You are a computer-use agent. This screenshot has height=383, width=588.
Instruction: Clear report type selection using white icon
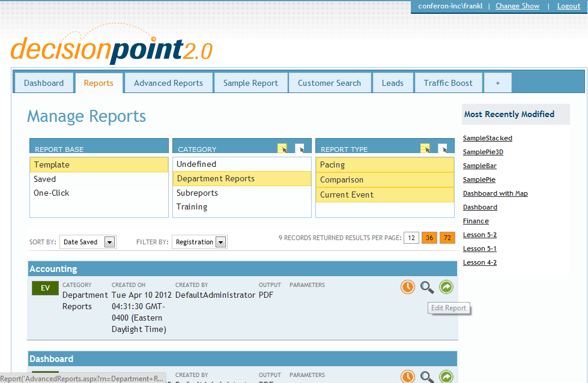click(443, 148)
